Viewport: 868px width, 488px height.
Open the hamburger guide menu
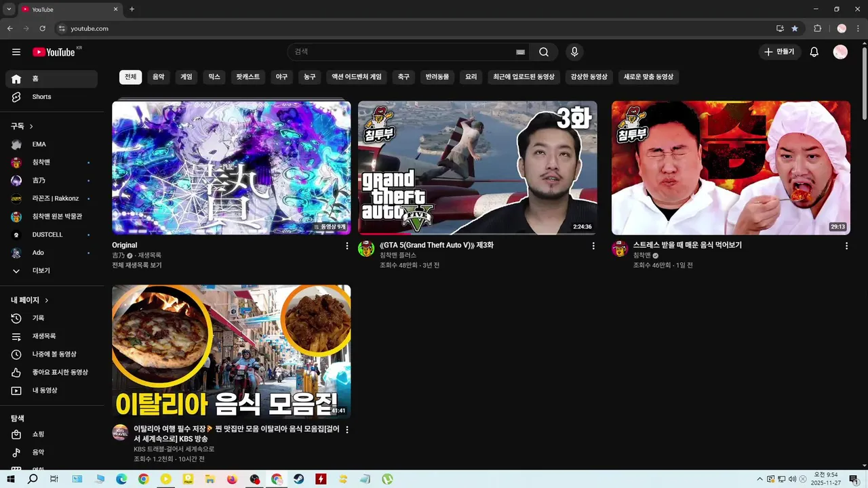[16, 52]
